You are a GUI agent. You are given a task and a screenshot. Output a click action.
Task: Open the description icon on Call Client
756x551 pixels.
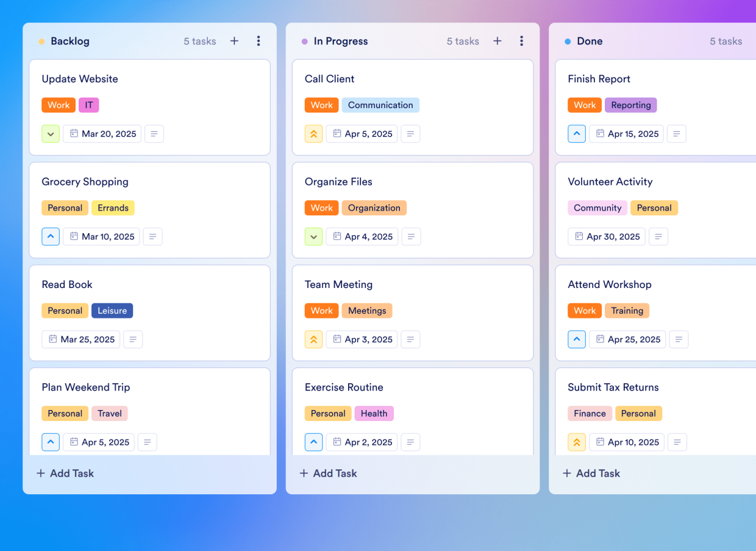pyautogui.click(x=410, y=134)
